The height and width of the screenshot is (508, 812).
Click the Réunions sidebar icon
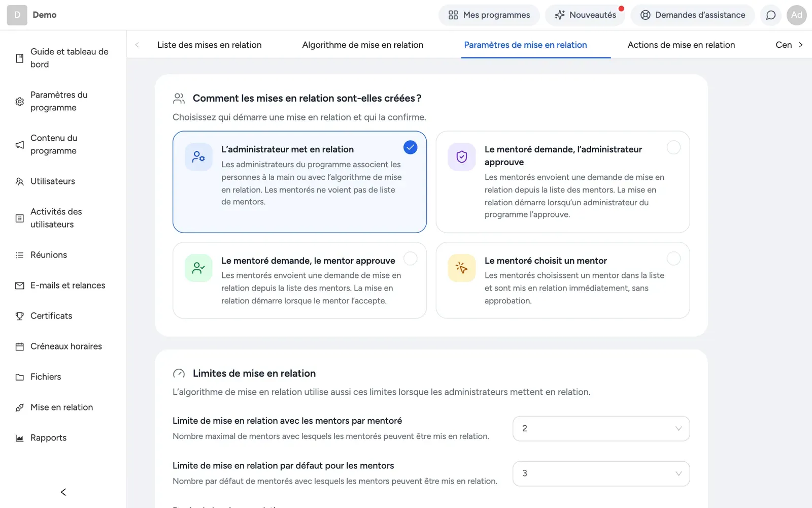coord(20,255)
